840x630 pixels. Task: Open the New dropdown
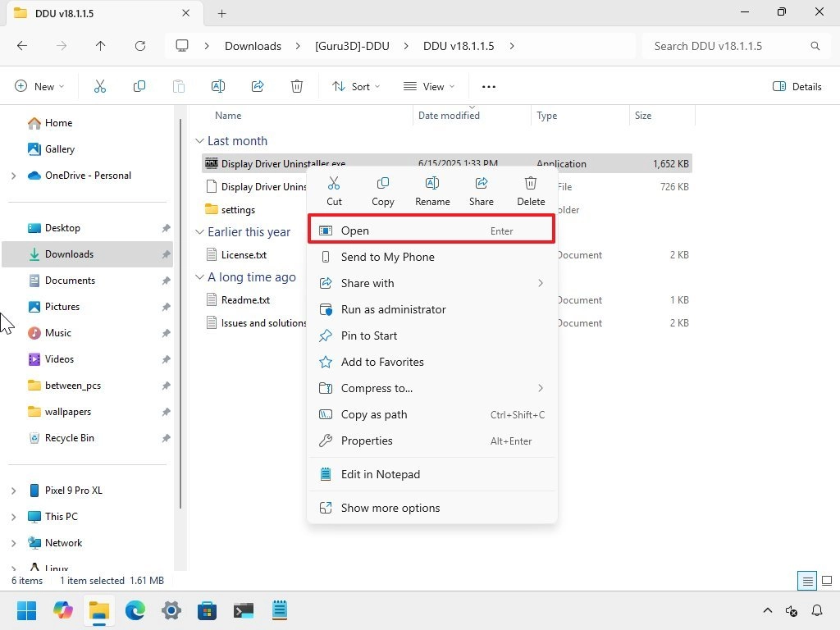pos(39,86)
